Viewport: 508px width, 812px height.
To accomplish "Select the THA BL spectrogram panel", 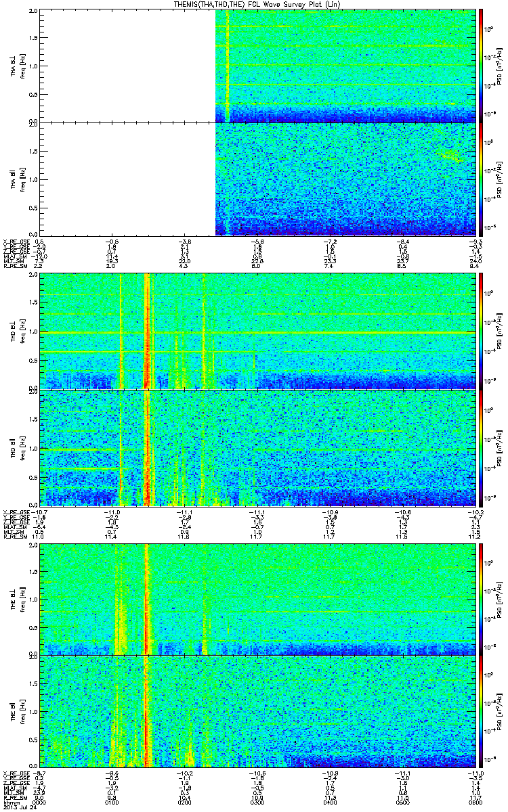I will click(x=257, y=66).
